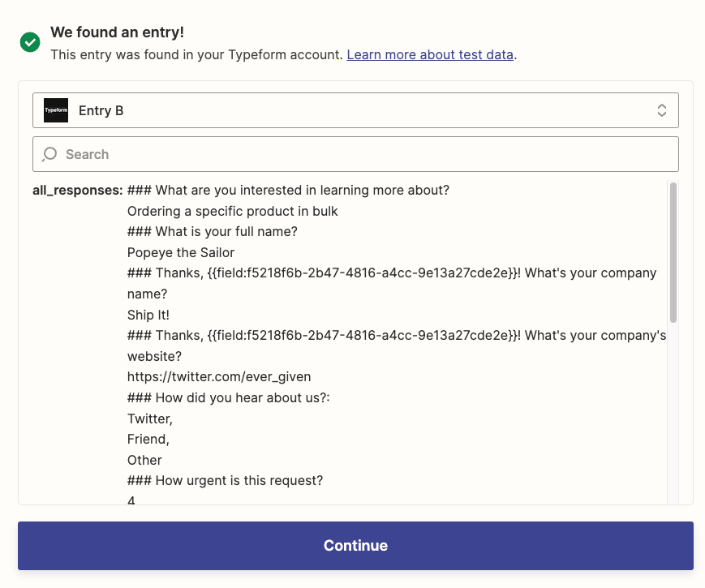
Task: Click the "Friend," response line
Action: point(148,439)
